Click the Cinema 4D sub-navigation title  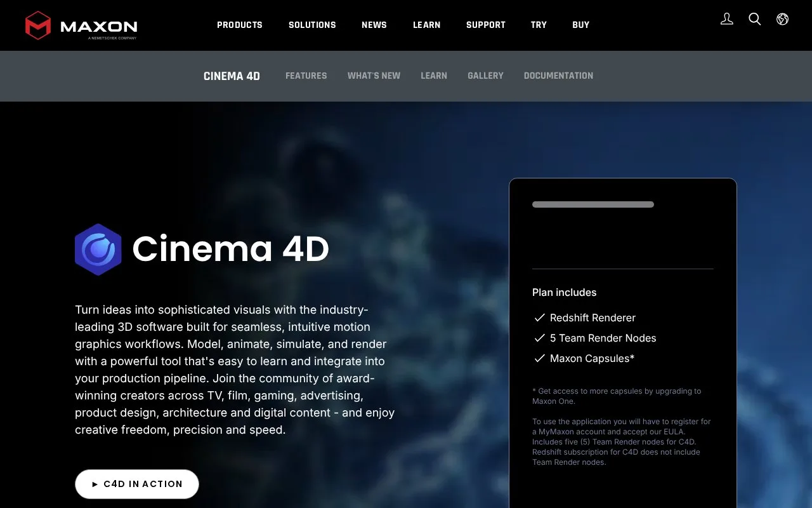point(232,76)
